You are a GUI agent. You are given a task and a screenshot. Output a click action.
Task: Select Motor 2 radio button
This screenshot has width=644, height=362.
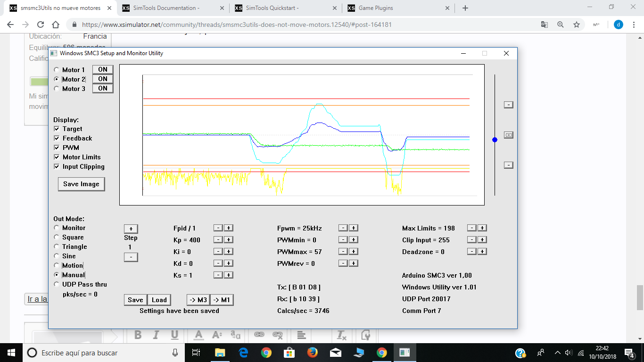click(x=57, y=79)
